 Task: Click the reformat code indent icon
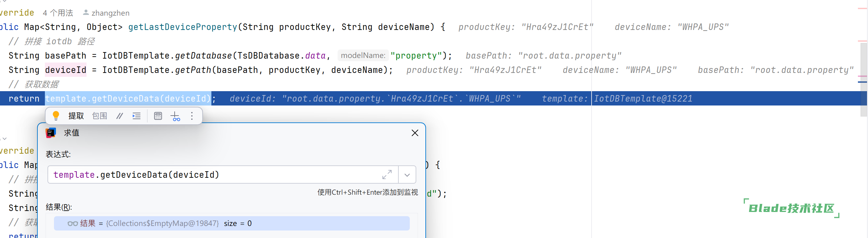[x=137, y=116]
